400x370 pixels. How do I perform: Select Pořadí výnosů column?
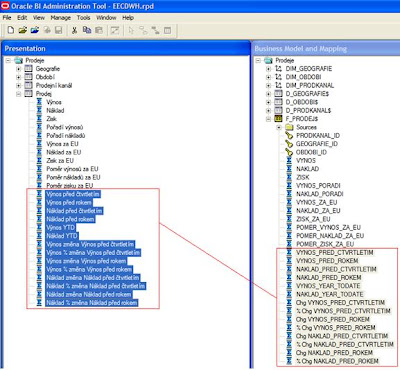tap(65, 127)
